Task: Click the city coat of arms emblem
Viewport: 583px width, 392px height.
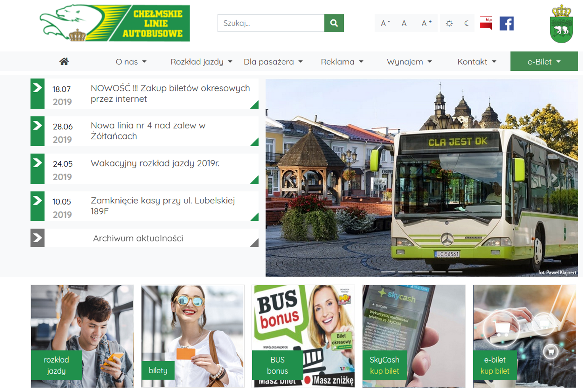Action: tap(561, 24)
